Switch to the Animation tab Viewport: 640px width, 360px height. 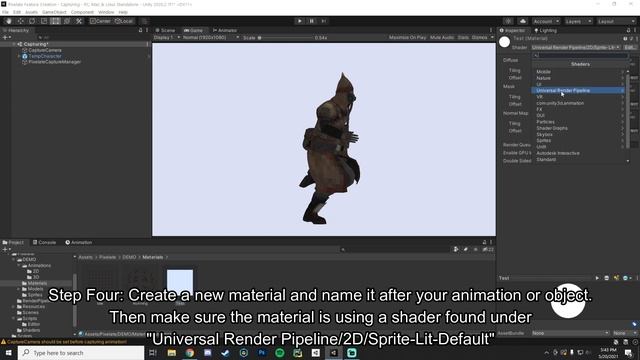[79, 242]
